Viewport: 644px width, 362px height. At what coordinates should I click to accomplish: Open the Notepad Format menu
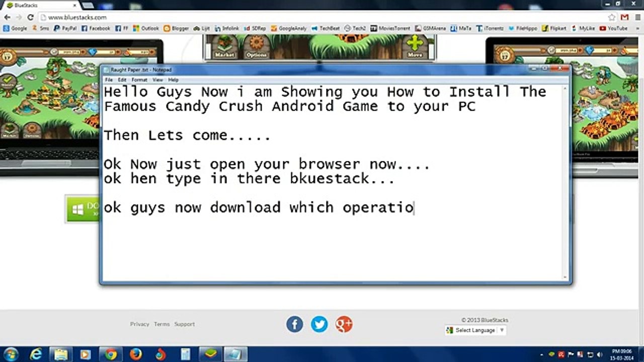pyautogui.click(x=139, y=80)
